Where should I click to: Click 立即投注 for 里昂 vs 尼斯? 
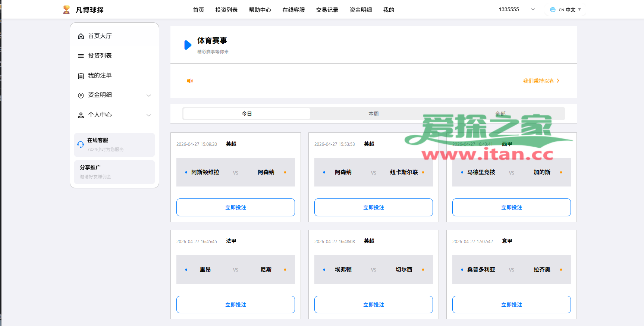tap(236, 305)
